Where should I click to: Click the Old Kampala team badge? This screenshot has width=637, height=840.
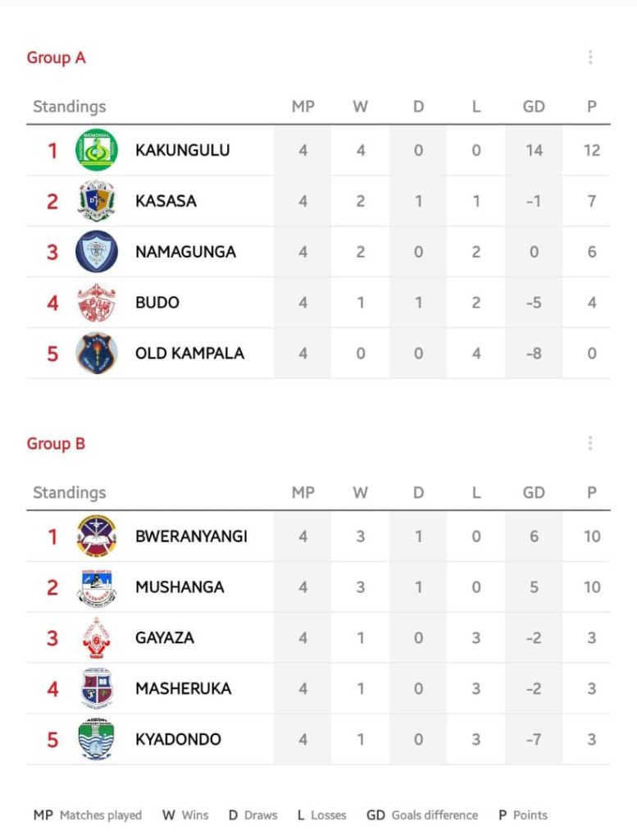click(97, 353)
